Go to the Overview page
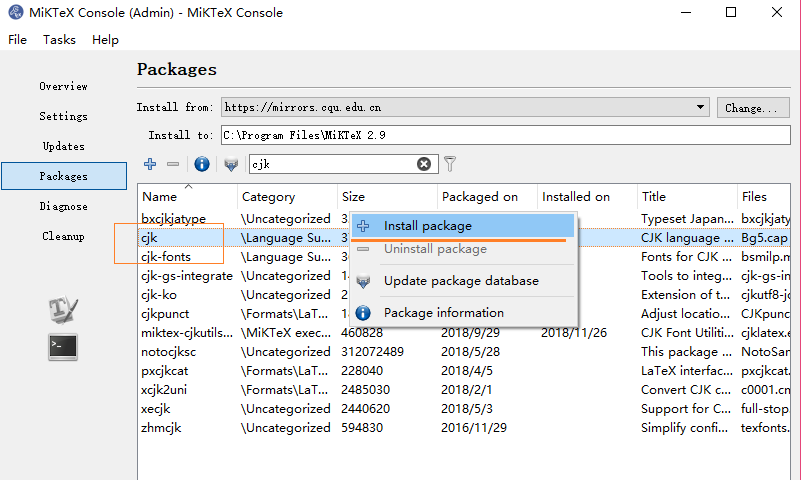 click(63, 86)
